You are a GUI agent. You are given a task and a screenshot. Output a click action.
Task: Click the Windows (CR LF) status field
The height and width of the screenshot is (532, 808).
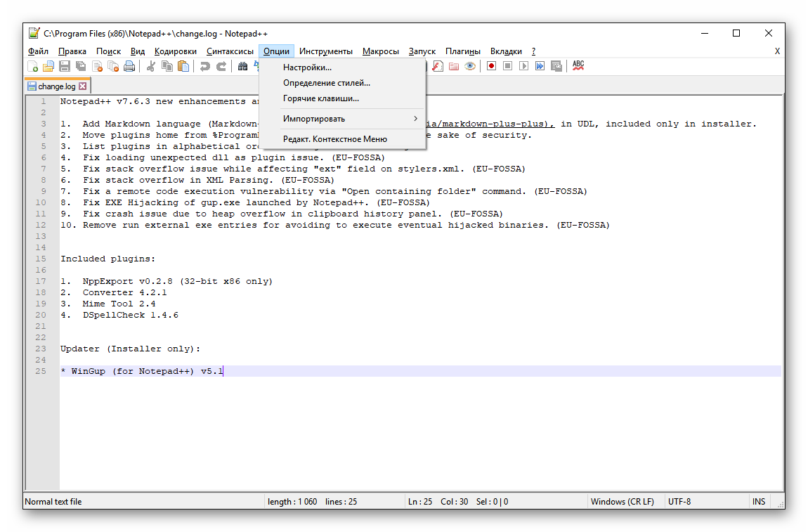click(x=622, y=502)
